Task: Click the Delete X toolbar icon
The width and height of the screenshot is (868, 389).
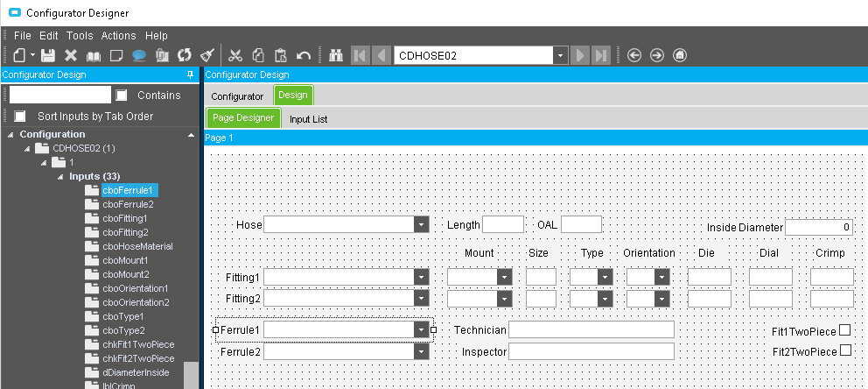Action: pos(71,55)
